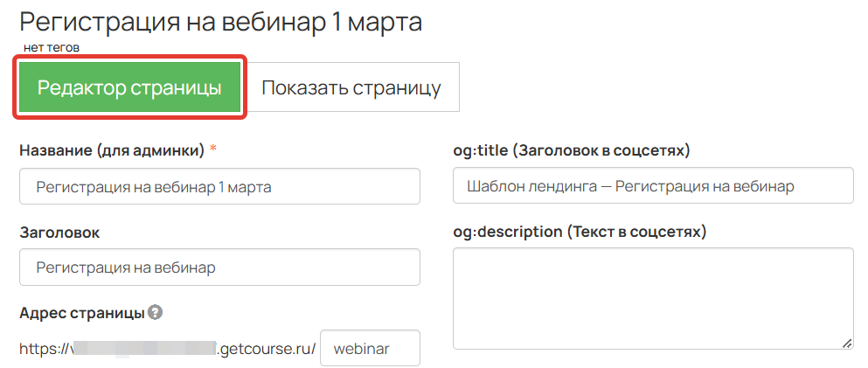Focus the og:title social heading field
This screenshot has height=368, width=868.
pos(653,186)
